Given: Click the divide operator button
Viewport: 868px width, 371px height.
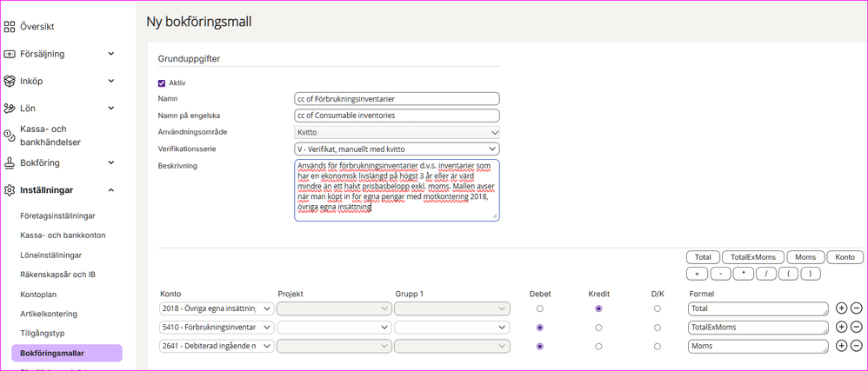Looking at the screenshot, I should coord(766,274).
